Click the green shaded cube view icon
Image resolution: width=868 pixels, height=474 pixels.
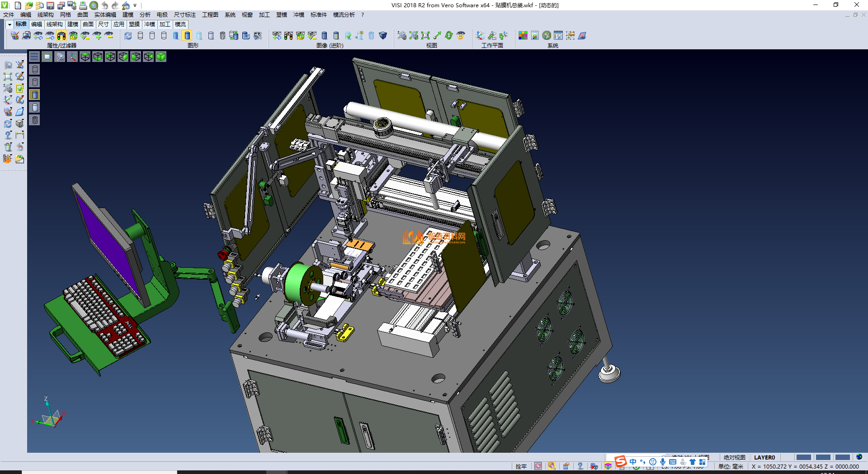[x=161, y=57]
